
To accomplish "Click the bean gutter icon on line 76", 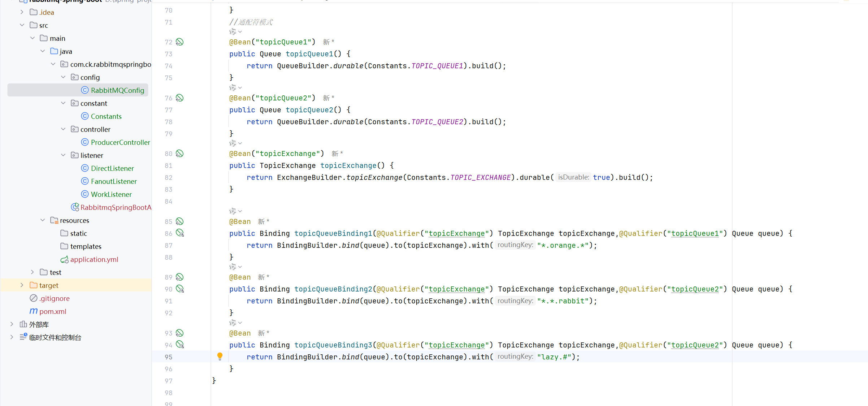I will tap(179, 98).
